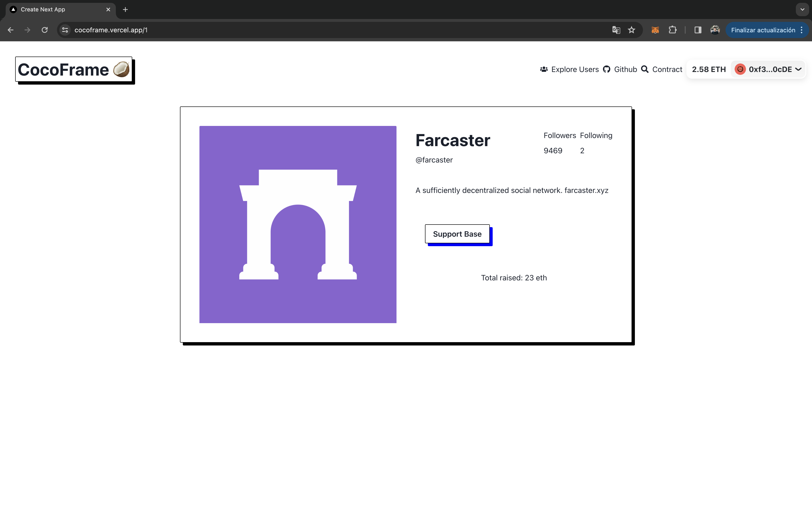Close the Create Next App tab
Screen dimensions: 812x508
pyautogui.click(x=108, y=10)
